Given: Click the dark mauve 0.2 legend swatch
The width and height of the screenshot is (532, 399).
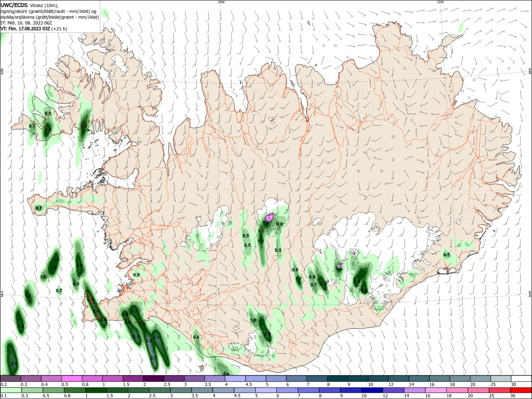Looking at the screenshot, I should (x=11, y=379).
